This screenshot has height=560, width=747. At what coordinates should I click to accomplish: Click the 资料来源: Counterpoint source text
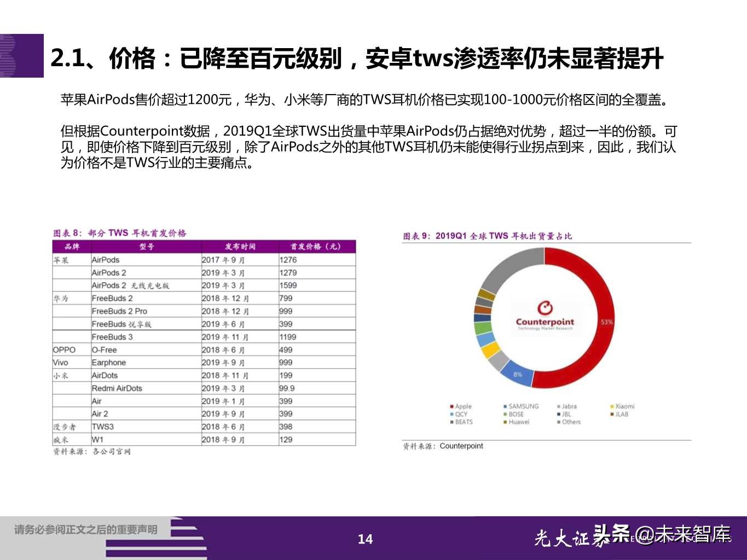point(443,446)
